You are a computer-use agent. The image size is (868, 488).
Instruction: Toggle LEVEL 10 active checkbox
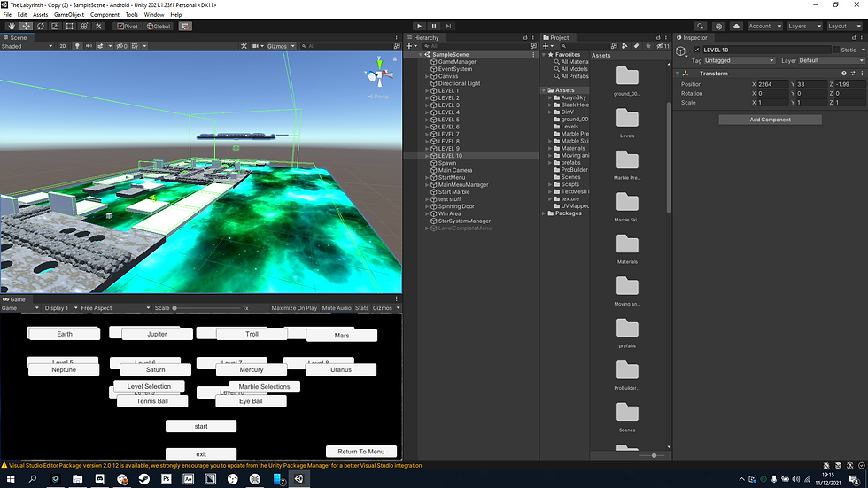(x=697, y=50)
